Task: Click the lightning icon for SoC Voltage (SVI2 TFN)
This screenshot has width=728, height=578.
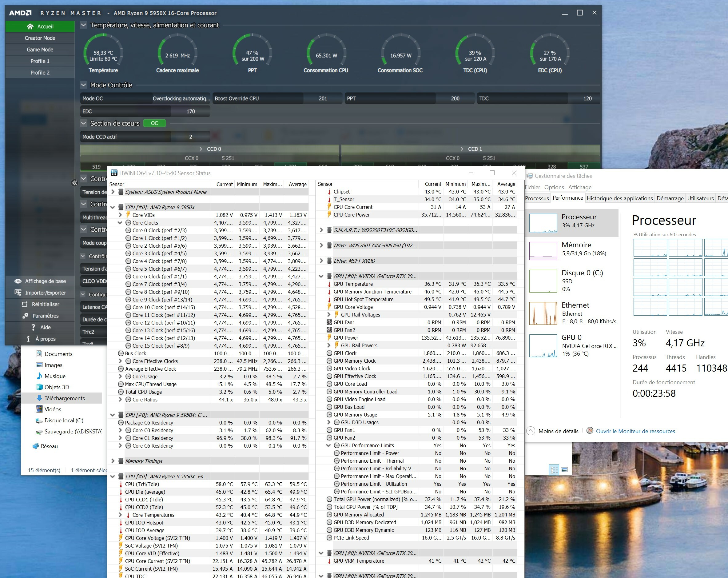Action: 121,546
